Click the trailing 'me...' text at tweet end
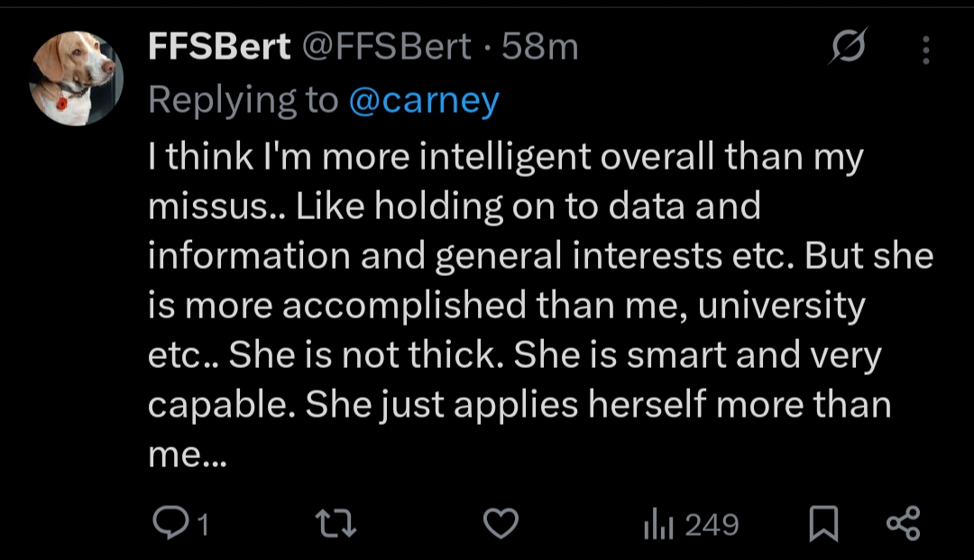The image size is (974, 560). pyautogui.click(x=188, y=454)
